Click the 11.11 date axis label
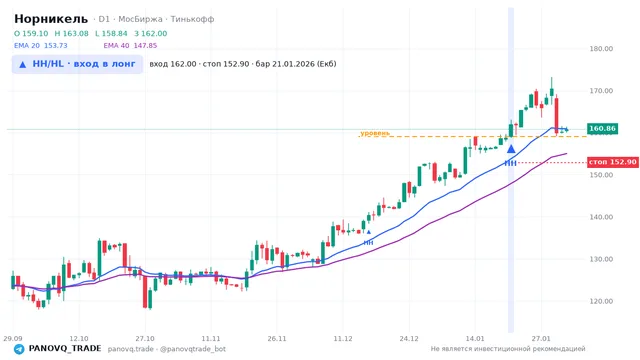This screenshot has height=360, width=640. (211, 338)
